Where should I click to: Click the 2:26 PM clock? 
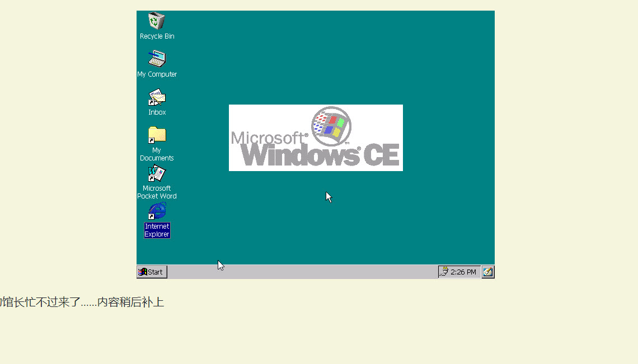(x=463, y=272)
